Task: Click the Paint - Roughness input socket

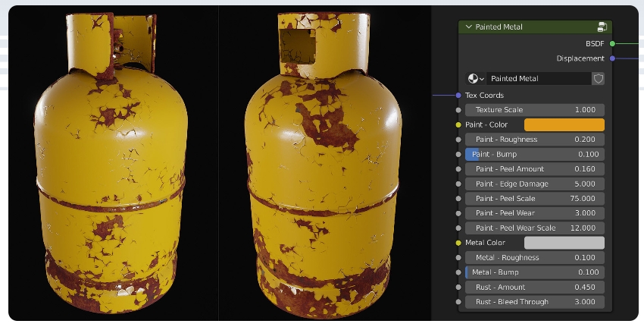Action: coord(458,140)
